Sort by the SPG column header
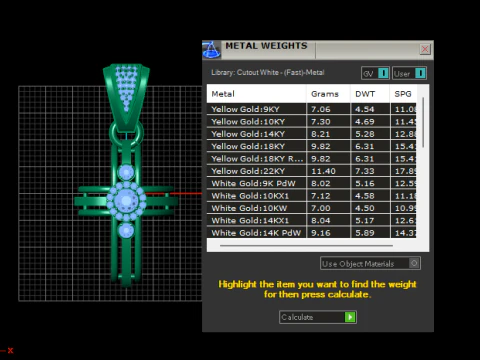The height and width of the screenshot is (360, 480). pos(403,94)
